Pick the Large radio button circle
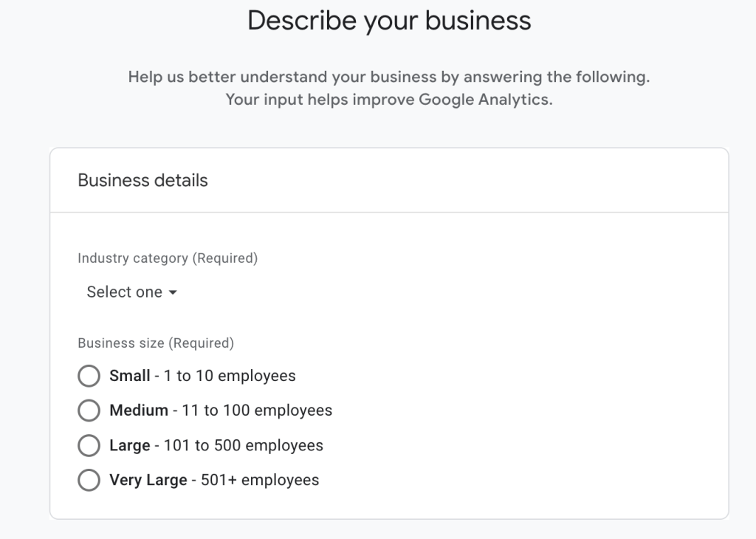This screenshot has width=756, height=539. click(x=89, y=446)
